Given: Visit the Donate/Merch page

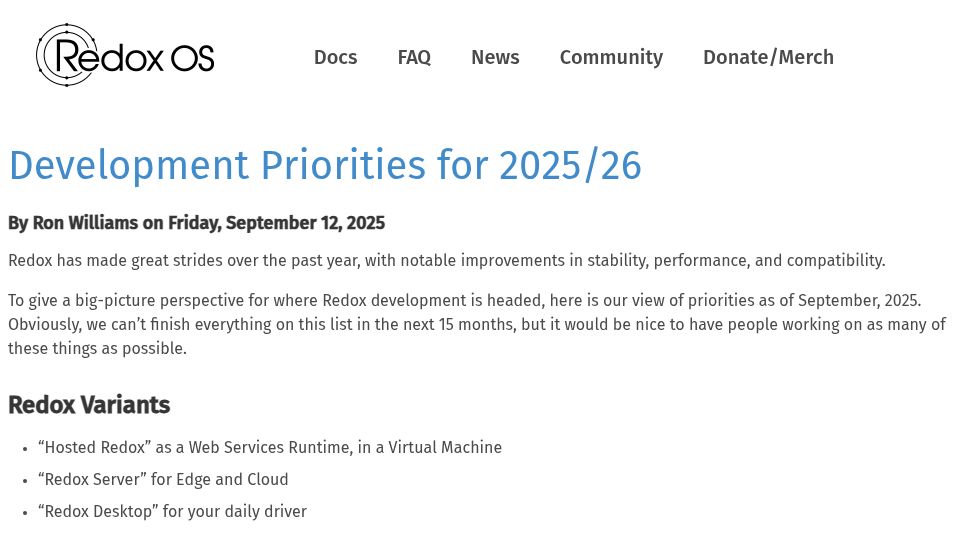Looking at the screenshot, I should (768, 57).
